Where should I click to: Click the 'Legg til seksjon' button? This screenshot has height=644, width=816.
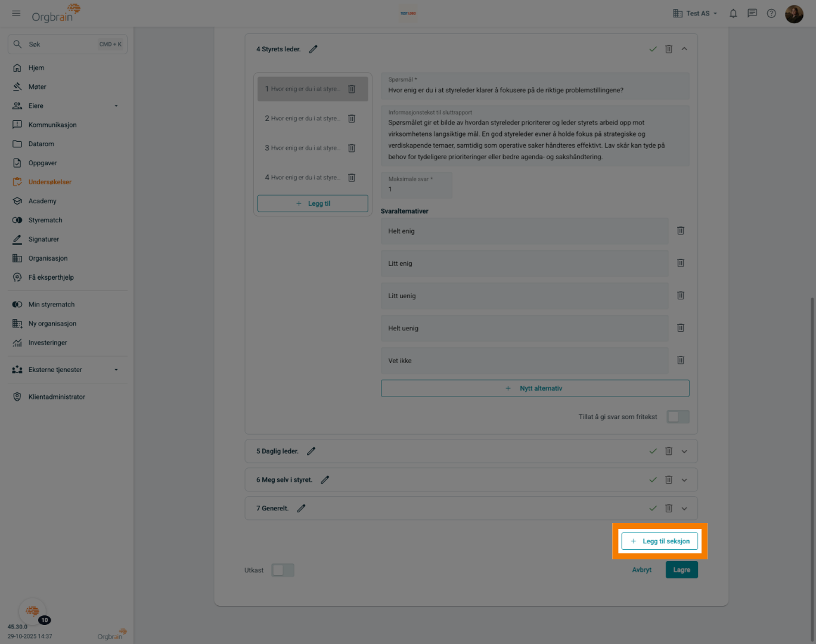[x=660, y=541]
